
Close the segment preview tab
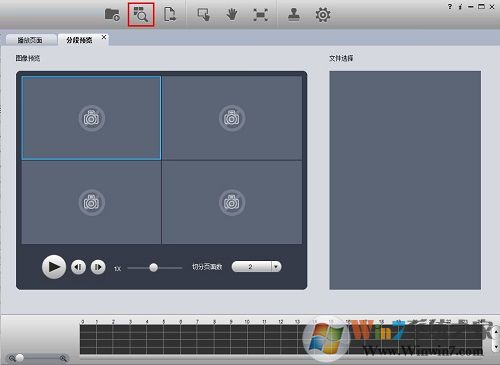(x=104, y=37)
